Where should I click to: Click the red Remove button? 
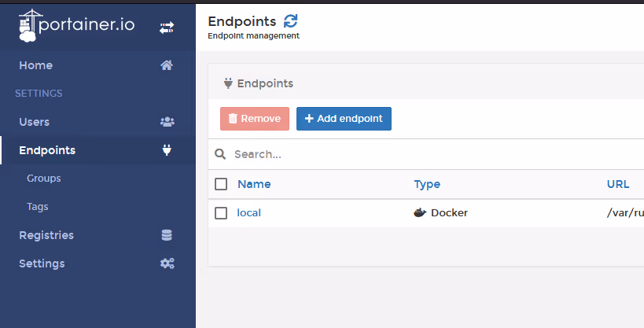tap(255, 119)
